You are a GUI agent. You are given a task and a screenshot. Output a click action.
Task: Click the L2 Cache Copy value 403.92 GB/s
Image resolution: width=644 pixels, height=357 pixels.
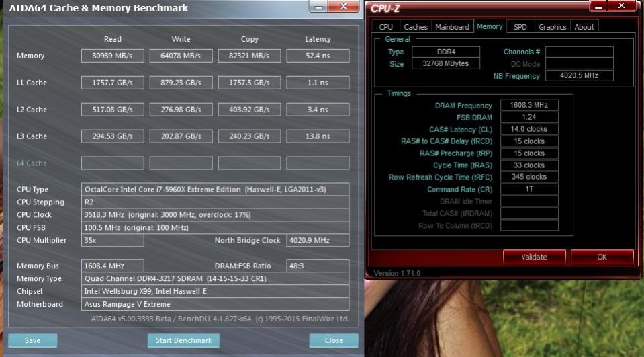point(249,110)
